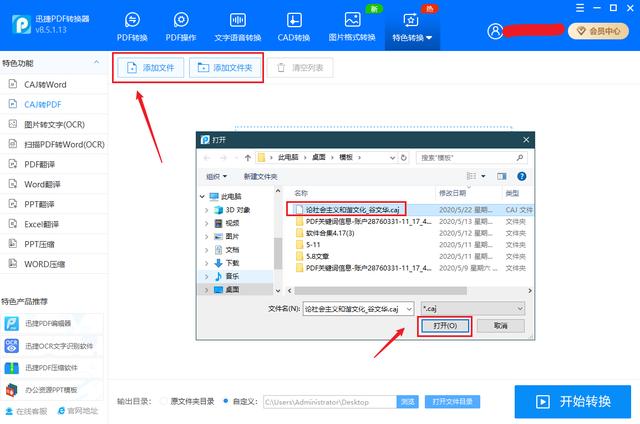Select PPT翻译 in sidebar
Viewport: 640px width, 424px height.
54,204
